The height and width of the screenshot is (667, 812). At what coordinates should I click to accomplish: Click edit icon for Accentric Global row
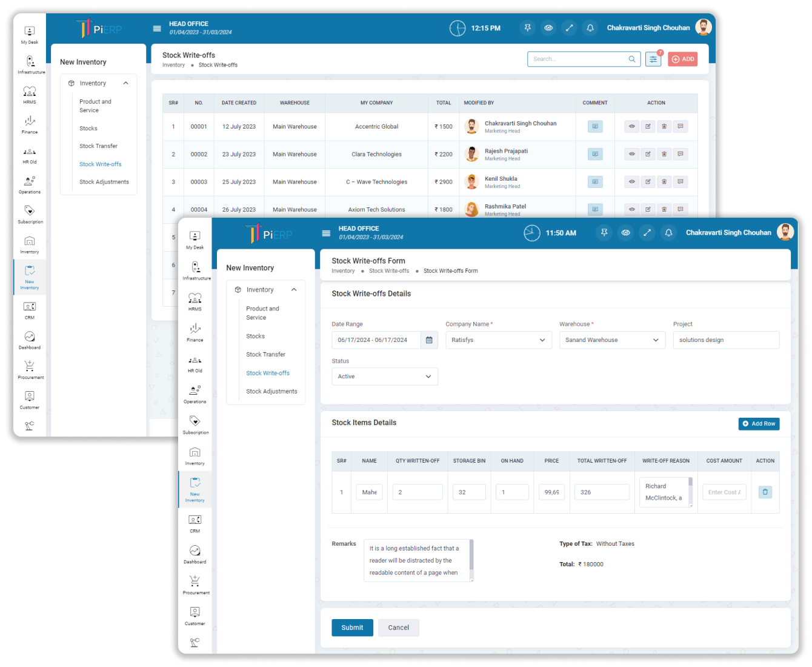coord(648,127)
